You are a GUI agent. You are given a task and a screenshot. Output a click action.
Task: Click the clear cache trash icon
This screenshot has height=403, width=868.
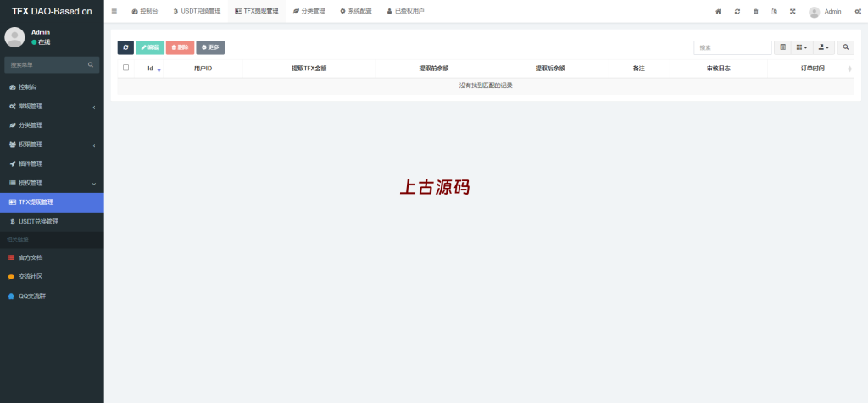pos(755,11)
